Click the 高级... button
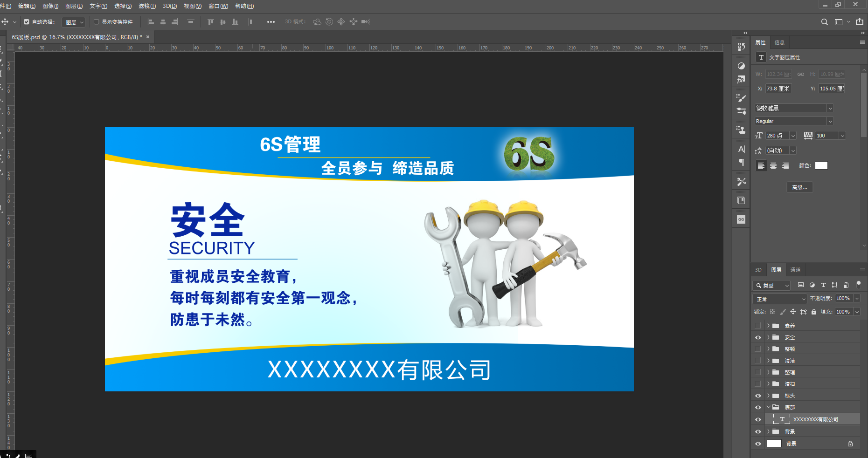Image resolution: width=868 pixels, height=458 pixels. [799, 187]
